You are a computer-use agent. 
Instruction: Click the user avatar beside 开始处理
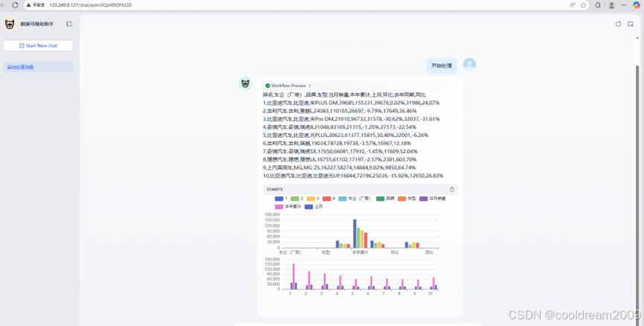tap(470, 65)
